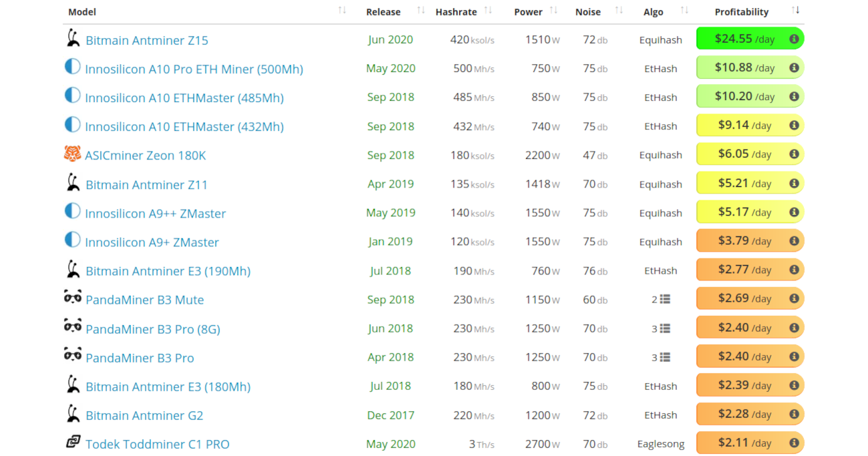Viewport: 868px width, 456px height.
Task: Click the Profitability column header label
Action: (x=742, y=12)
